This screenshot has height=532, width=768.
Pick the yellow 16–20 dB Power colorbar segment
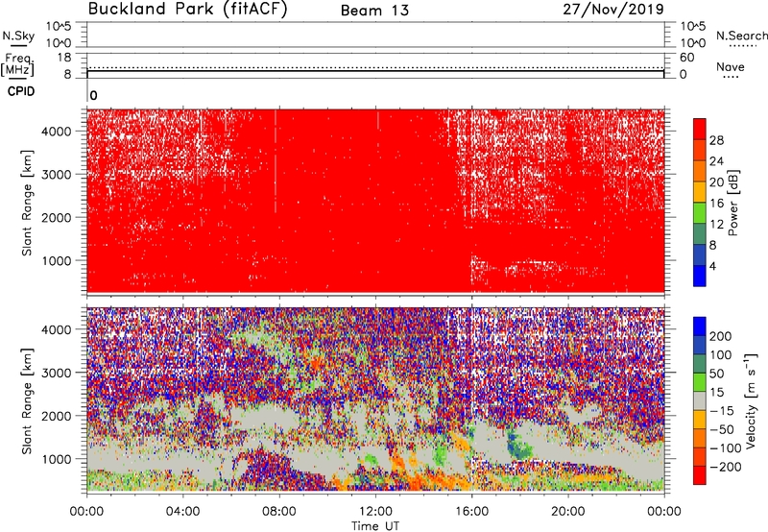tap(700, 192)
